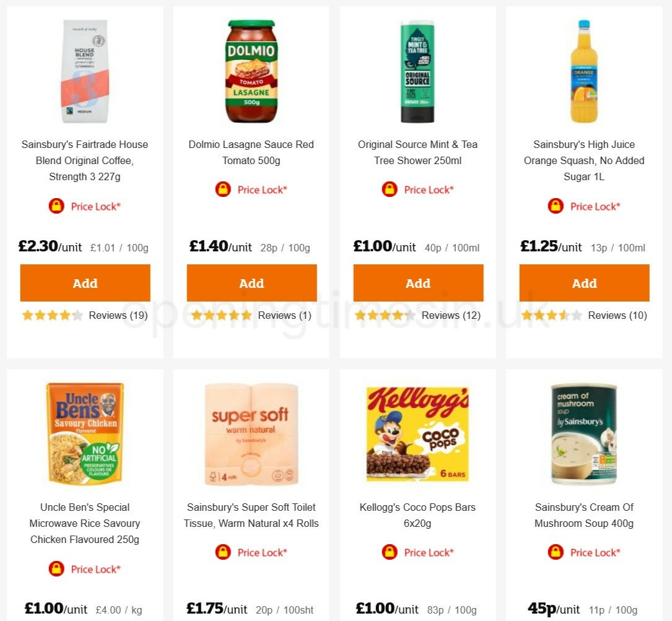
Task: Click the star rating for High Juice Orange Squash
Action: point(552,315)
